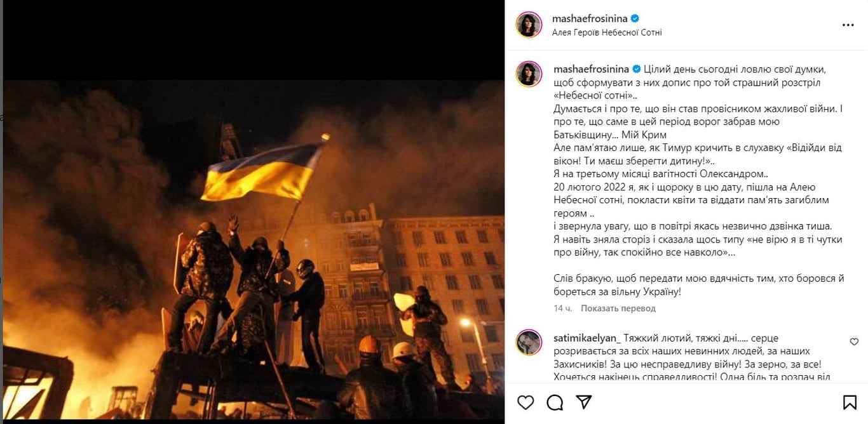Open location Алея Героїв Небесної Сотні
868x424 pixels.
click(x=607, y=32)
